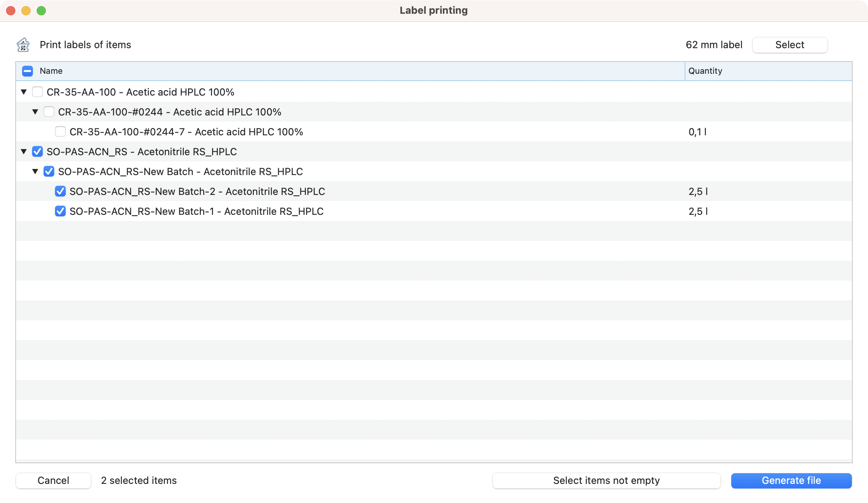Viewport: 868px width, 503px height.
Task: Check the CR-35-AA-100-#0244 batch checkbox
Action: point(49,112)
